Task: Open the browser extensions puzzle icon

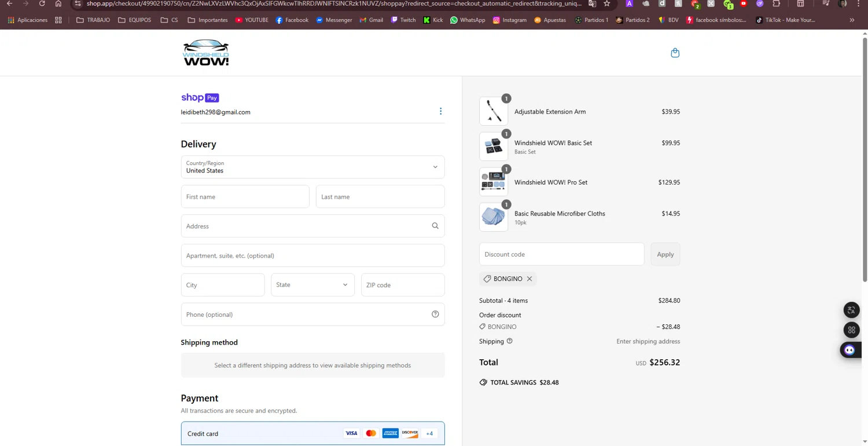Action: (777, 3)
